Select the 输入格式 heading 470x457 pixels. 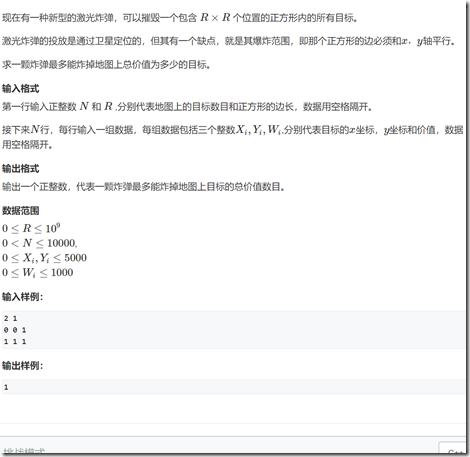pyautogui.click(x=21, y=88)
